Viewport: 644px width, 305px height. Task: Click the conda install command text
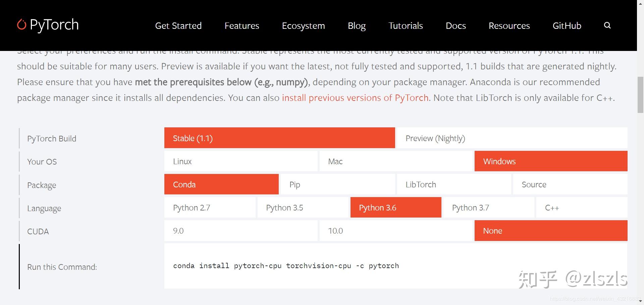click(x=286, y=266)
